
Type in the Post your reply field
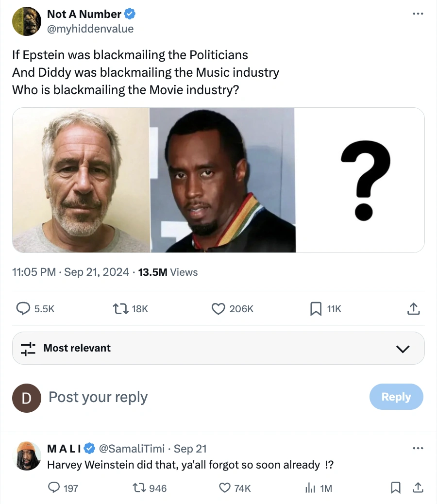tap(194, 397)
